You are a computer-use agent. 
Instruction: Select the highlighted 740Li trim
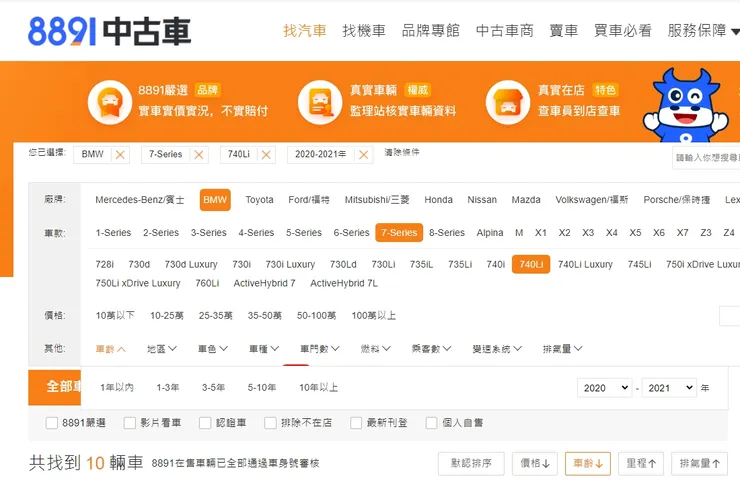point(531,264)
